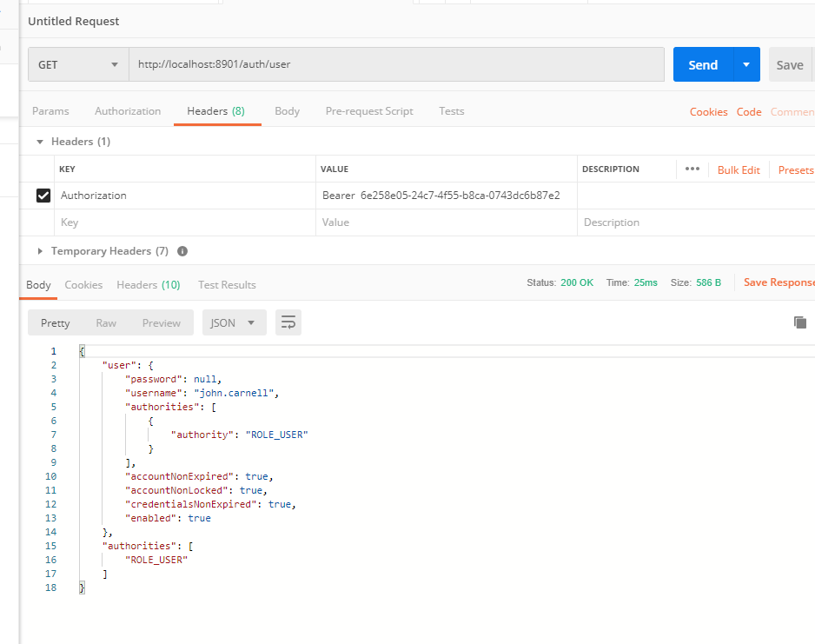This screenshot has height=644, width=815.
Task: Click the "credentialsNonExpired" key in response
Action: [x=191, y=504]
